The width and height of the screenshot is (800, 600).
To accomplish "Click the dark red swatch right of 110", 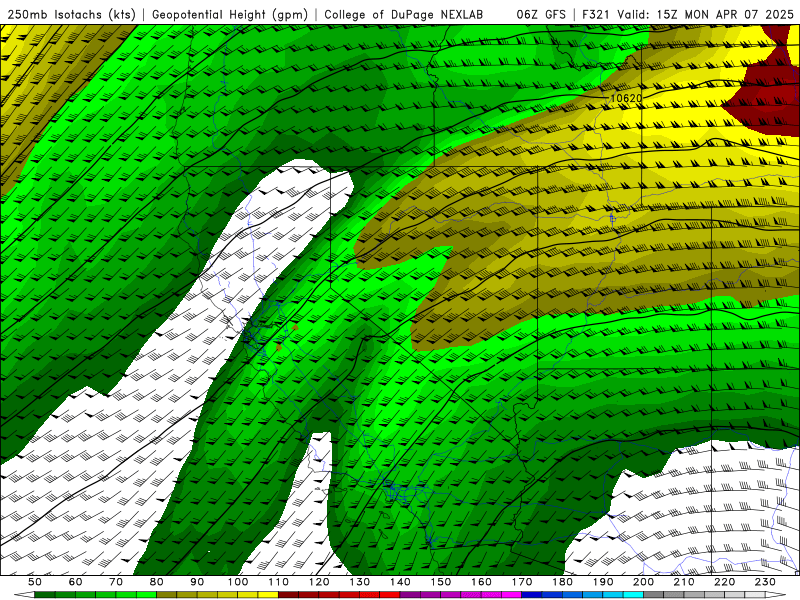I will click(288, 595).
